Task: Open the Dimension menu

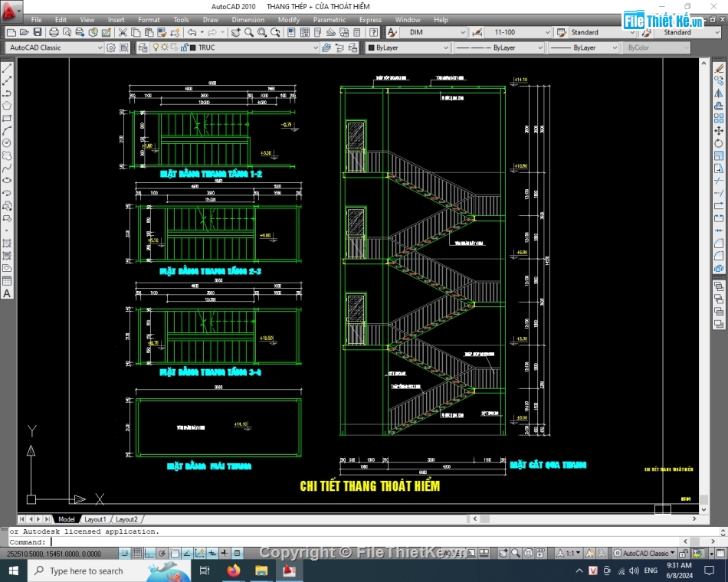Action: [x=248, y=19]
